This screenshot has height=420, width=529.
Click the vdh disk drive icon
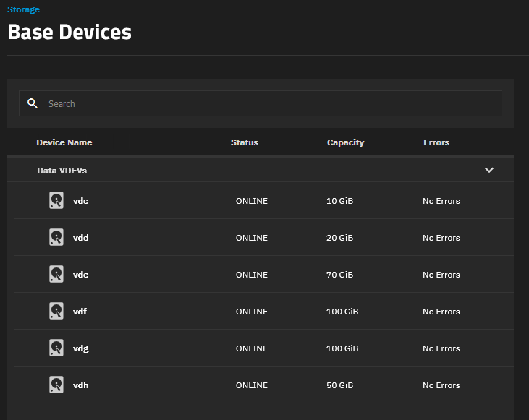tap(56, 385)
